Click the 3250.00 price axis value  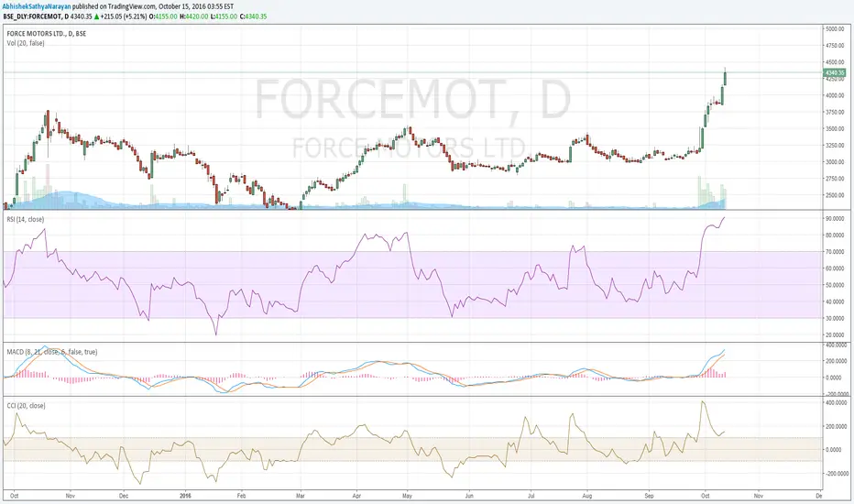pyautogui.click(x=835, y=146)
